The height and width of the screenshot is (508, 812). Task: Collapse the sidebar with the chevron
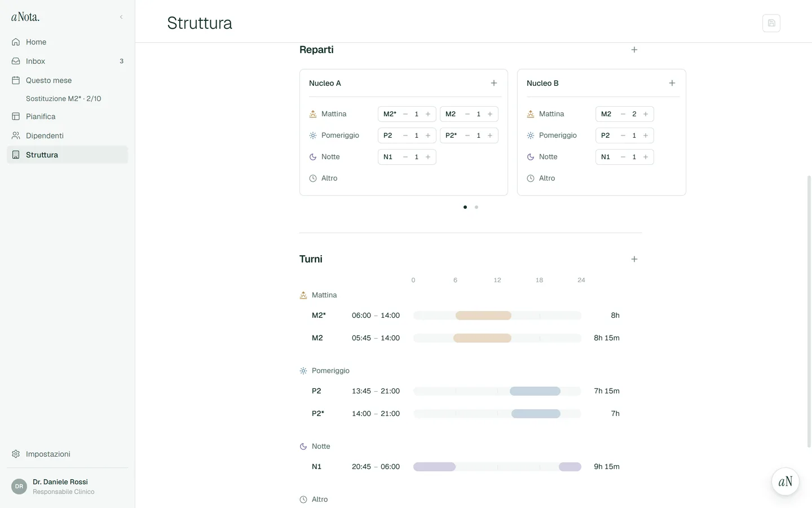(x=121, y=17)
